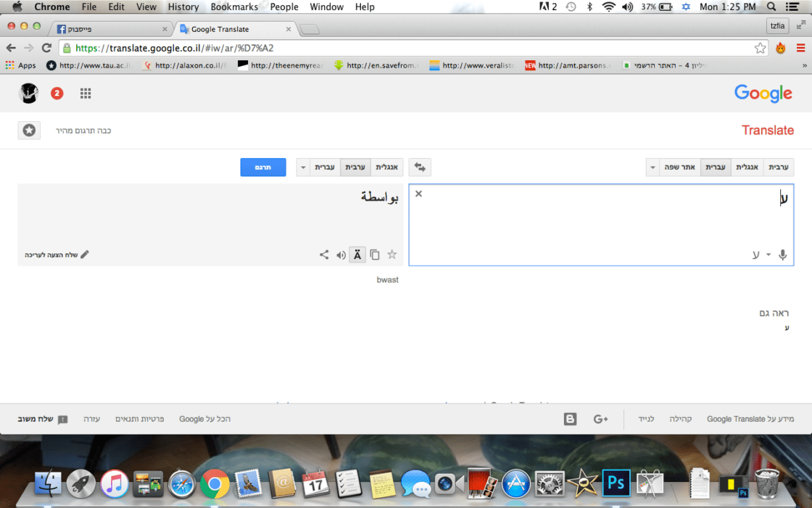812x508 pixels.
Task: Choose עברית as the source language
Action: pyautogui.click(x=716, y=168)
